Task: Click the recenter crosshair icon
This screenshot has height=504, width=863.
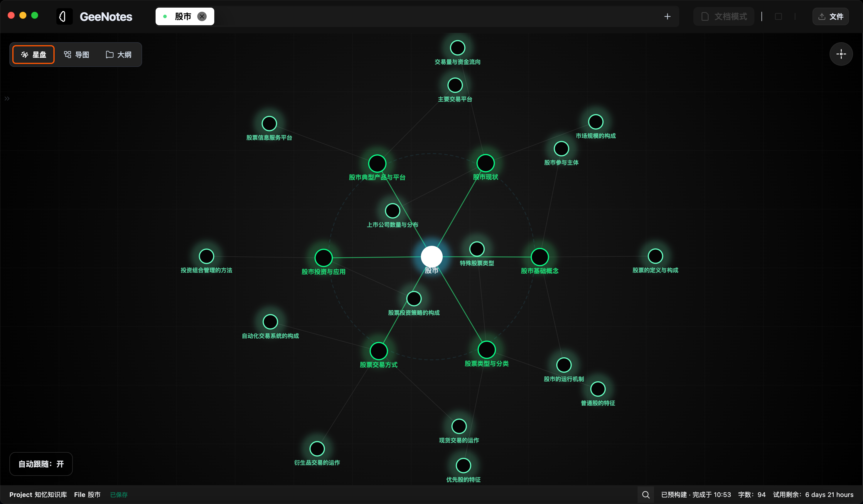Action: click(841, 54)
